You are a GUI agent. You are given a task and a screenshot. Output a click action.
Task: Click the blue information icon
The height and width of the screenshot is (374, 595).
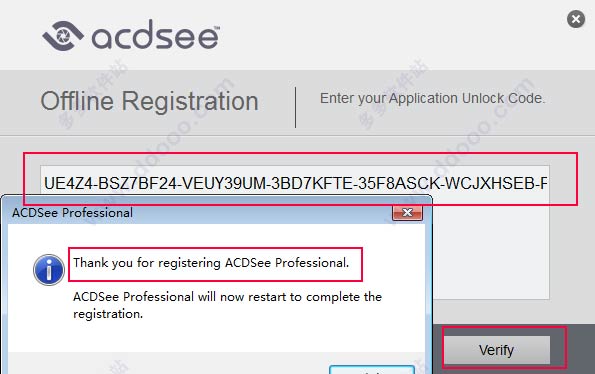click(x=49, y=270)
